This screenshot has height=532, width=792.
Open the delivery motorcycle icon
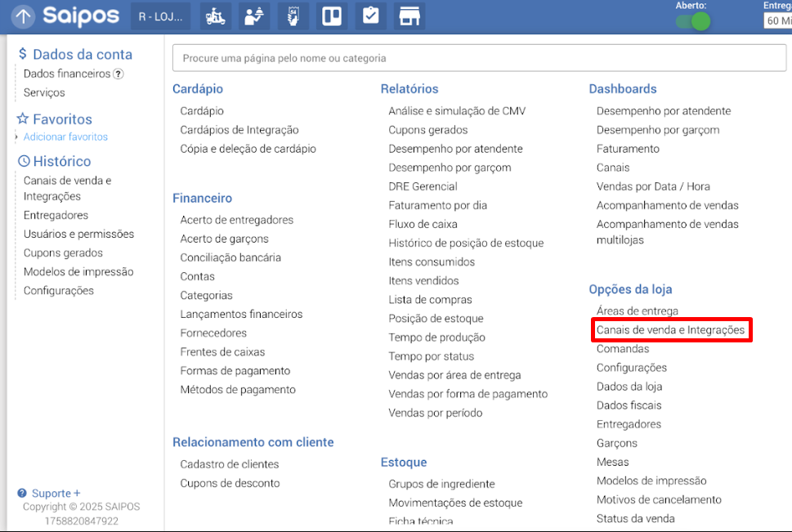click(x=216, y=16)
